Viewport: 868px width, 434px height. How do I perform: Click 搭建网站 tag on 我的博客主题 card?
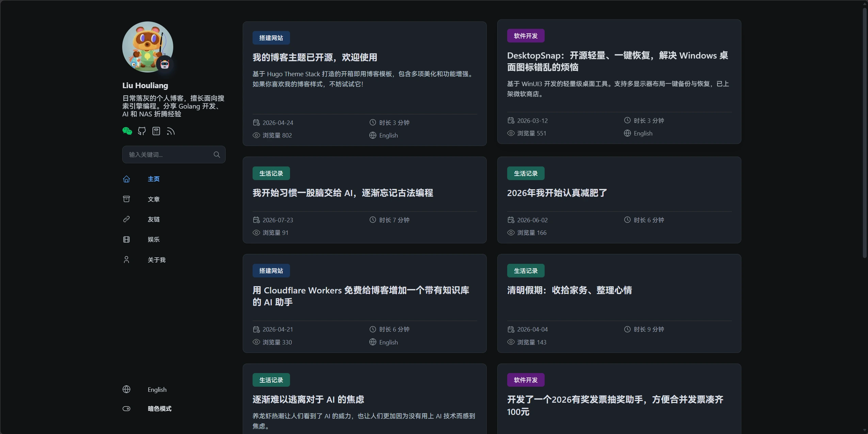click(x=271, y=38)
